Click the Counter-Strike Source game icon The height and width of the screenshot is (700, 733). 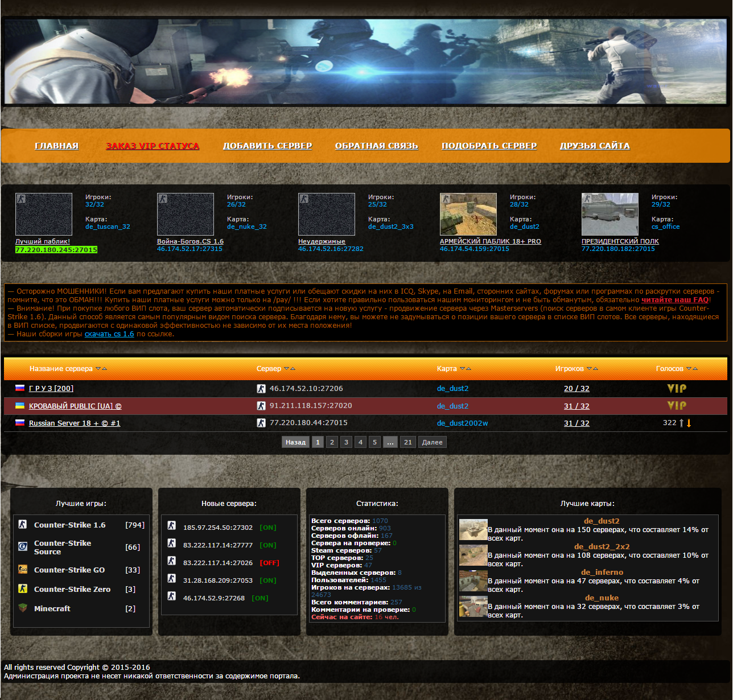click(x=23, y=546)
